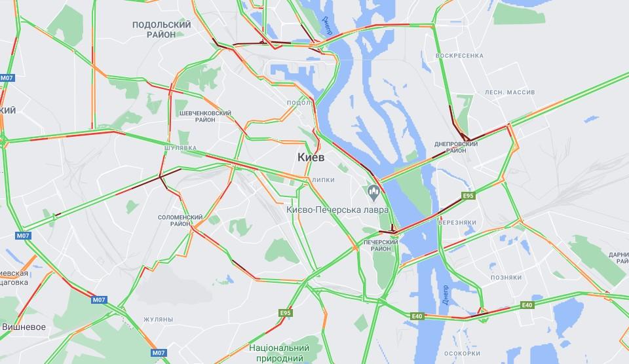Click the E95 route shield near Жуляны
Screen dimensions: 629x364
coord(285,313)
